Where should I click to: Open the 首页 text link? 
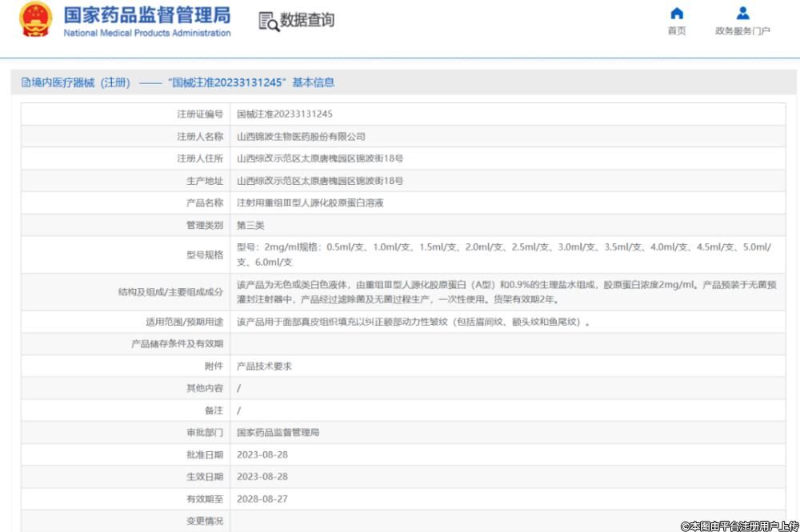(x=677, y=31)
